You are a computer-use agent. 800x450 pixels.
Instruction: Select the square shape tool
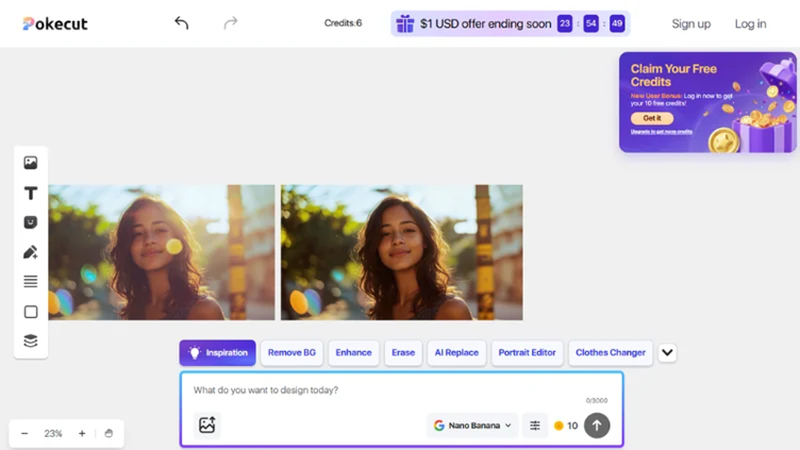pos(31,312)
